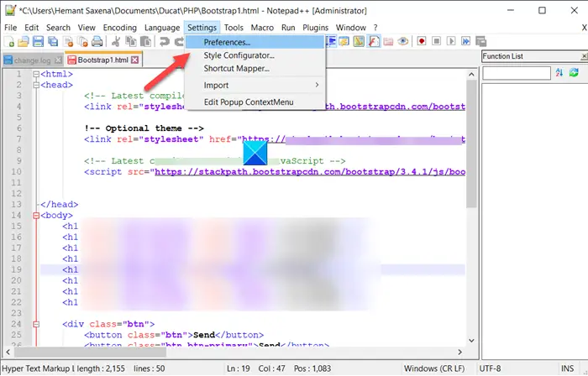This screenshot has width=588, height=376.
Task: Toggle the monitoring eye icon
Action: (x=403, y=41)
